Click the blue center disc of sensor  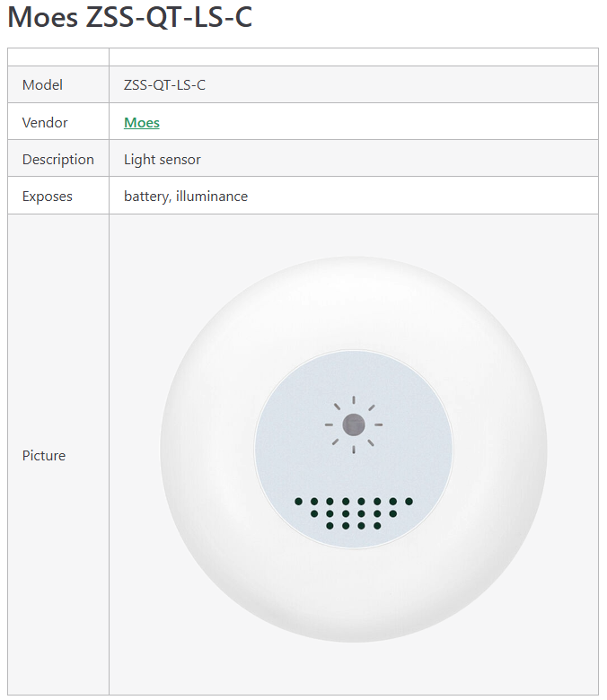point(353,449)
